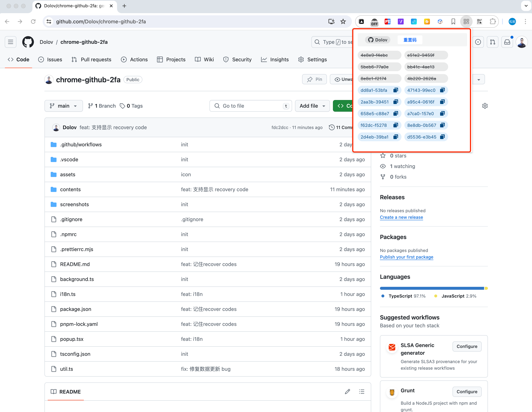Switch to the Pull requests tab
This screenshot has height=412, width=532.
[x=92, y=59]
